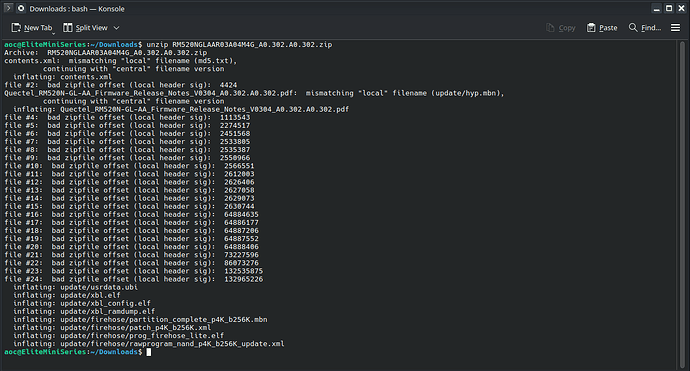The image size is (690, 371).
Task: Maximize the Konsole window
Action: [x=669, y=8]
